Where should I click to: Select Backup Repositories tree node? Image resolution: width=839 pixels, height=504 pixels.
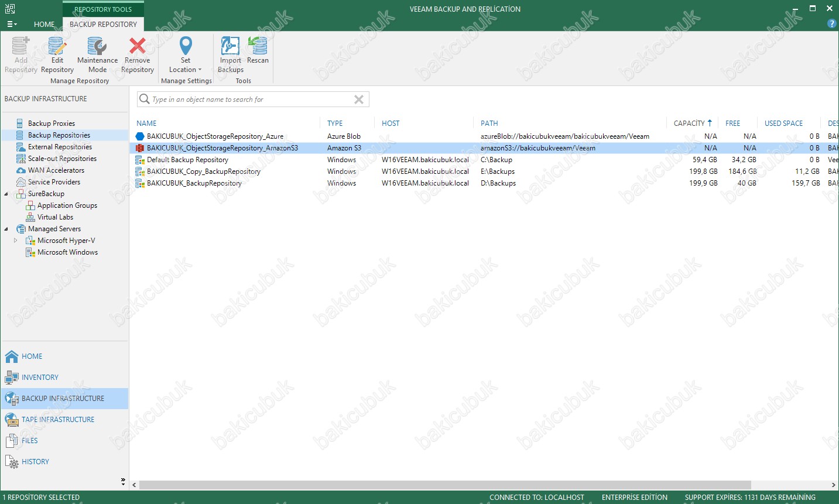pyautogui.click(x=59, y=135)
